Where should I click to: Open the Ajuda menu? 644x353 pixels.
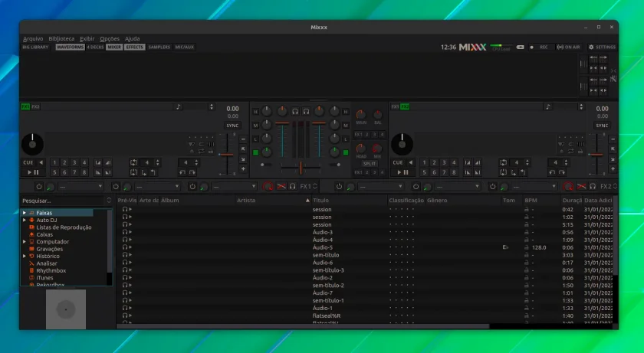pos(132,39)
